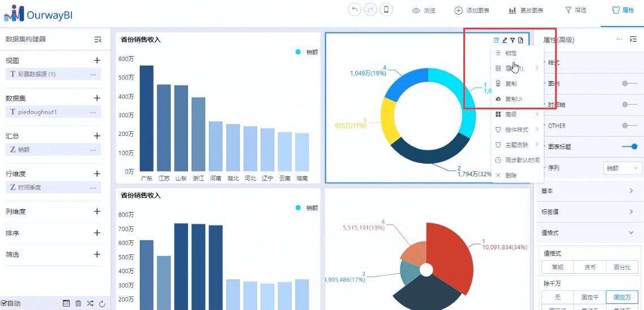
Task: Open options for 彩票数据源 (1)
Action: pyautogui.click(x=93, y=74)
